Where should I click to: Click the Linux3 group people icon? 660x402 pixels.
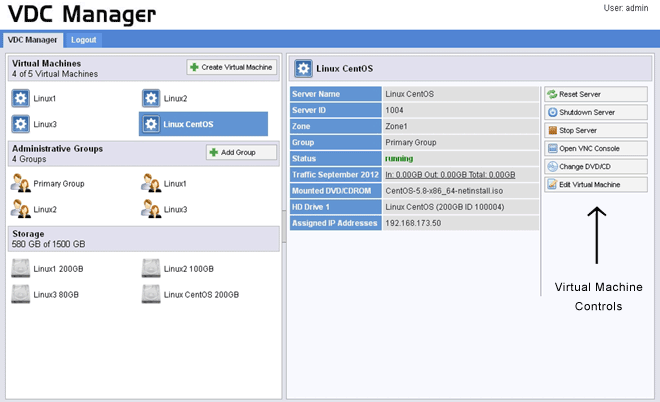151,209
